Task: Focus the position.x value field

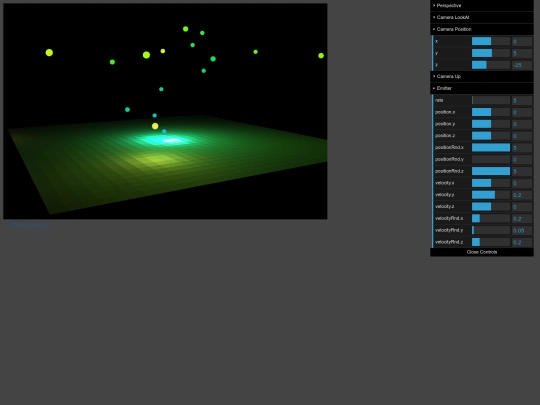Action: [x=522, y=112]
